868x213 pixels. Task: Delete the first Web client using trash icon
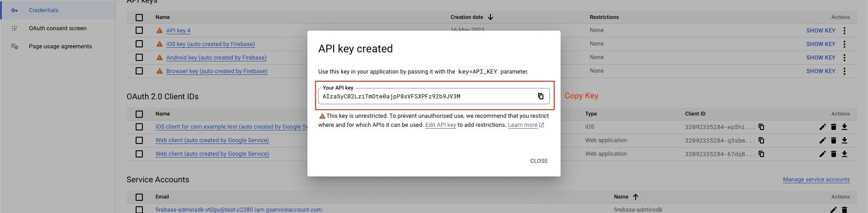point(833,141)
